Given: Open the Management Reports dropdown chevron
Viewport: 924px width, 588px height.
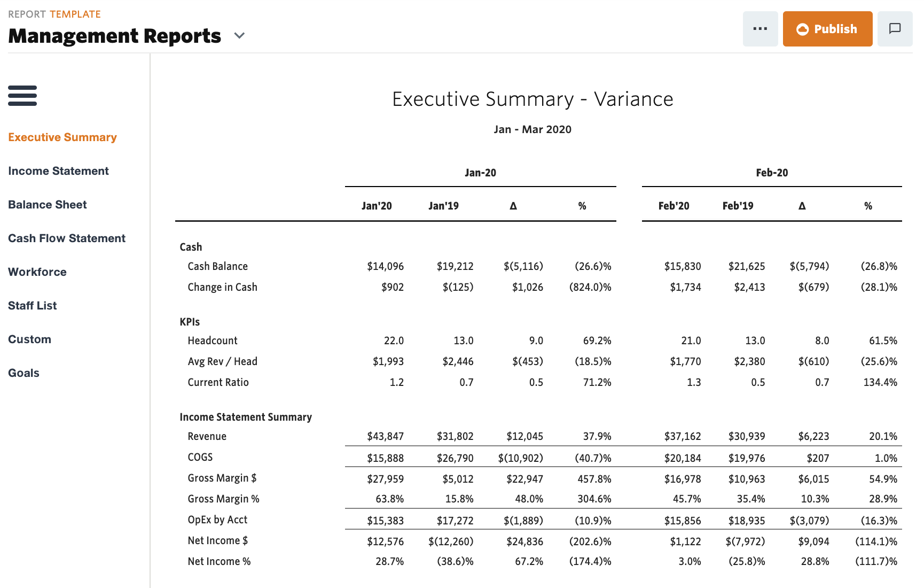Looking at the screenshot, I should 239,36.
